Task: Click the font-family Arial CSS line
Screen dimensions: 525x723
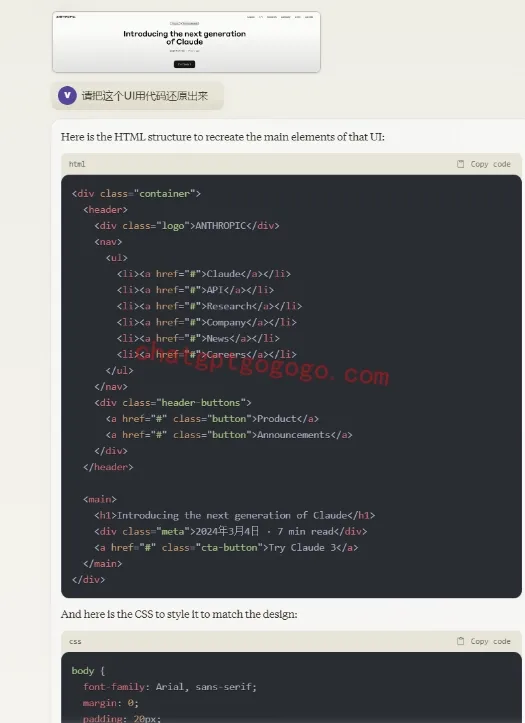Action: pos(170,687)
